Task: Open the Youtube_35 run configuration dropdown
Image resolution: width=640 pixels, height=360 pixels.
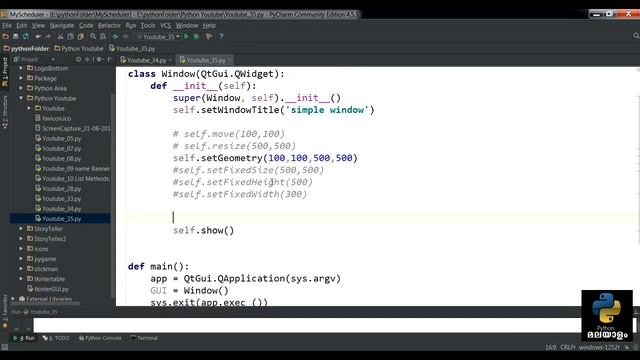Action: (158, 37)
